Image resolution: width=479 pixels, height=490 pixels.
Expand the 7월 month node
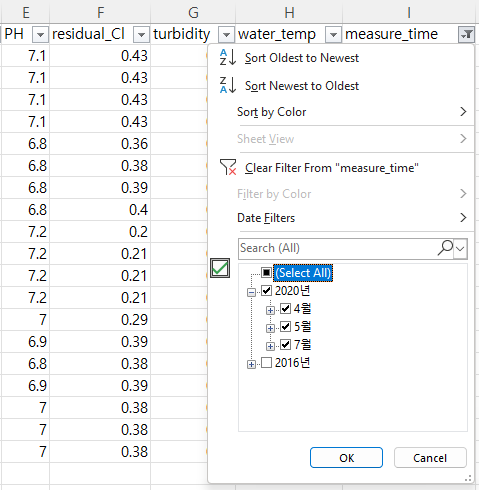(x=270, y=347)
